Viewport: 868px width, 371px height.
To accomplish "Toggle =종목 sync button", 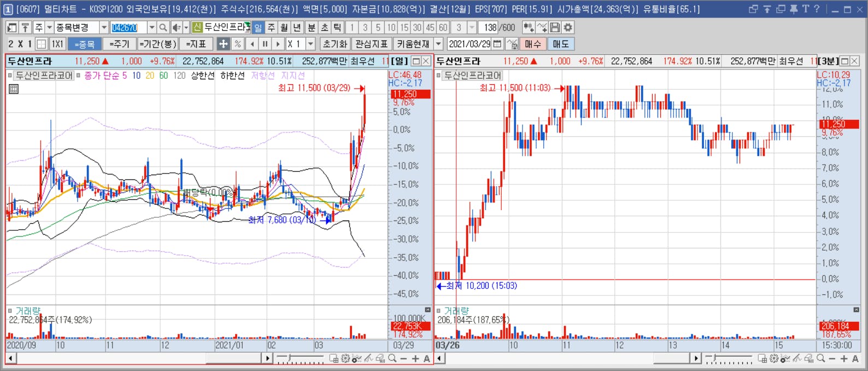I will coord(84,44).
